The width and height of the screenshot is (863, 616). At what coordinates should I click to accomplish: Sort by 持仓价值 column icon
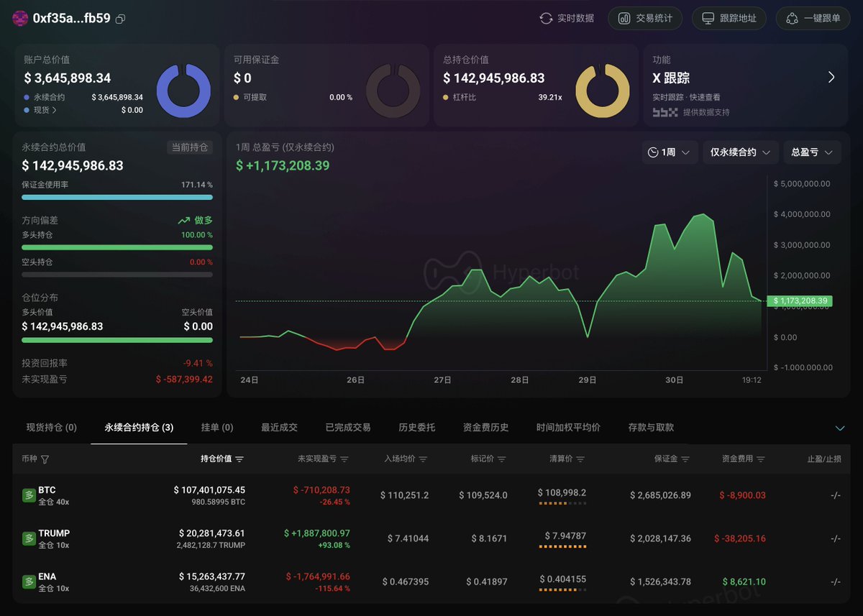tap(239, 459)
